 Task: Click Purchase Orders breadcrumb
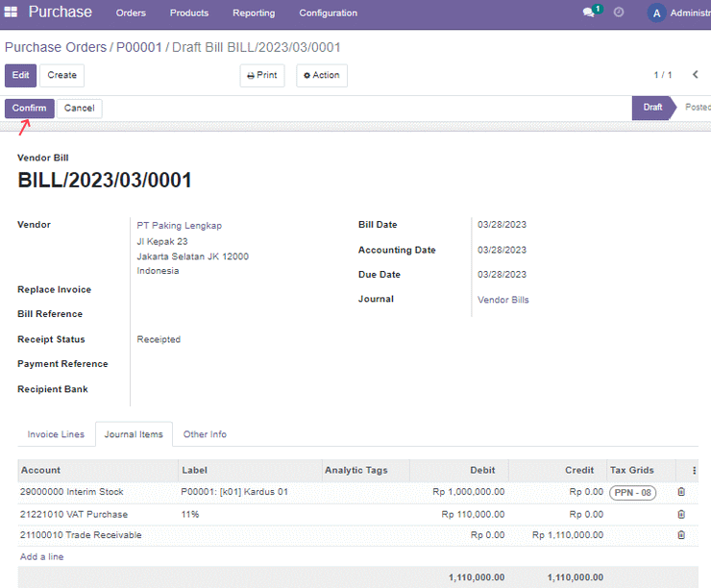click(56, 47)
